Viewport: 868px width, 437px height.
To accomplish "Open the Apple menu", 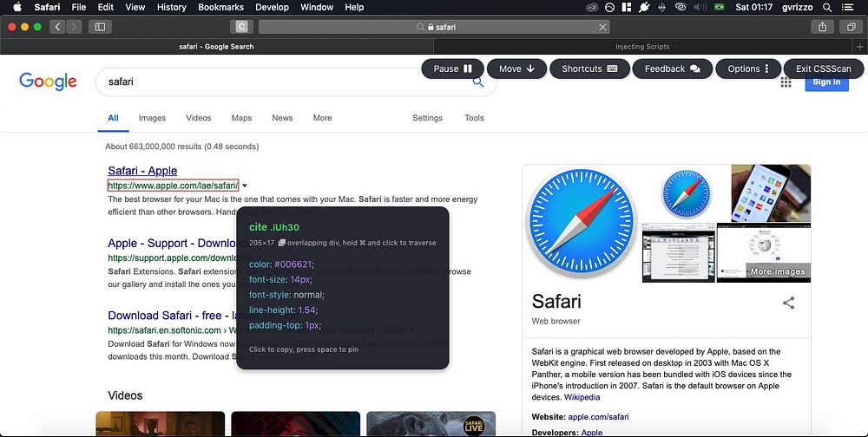I will tap(17, 7).
